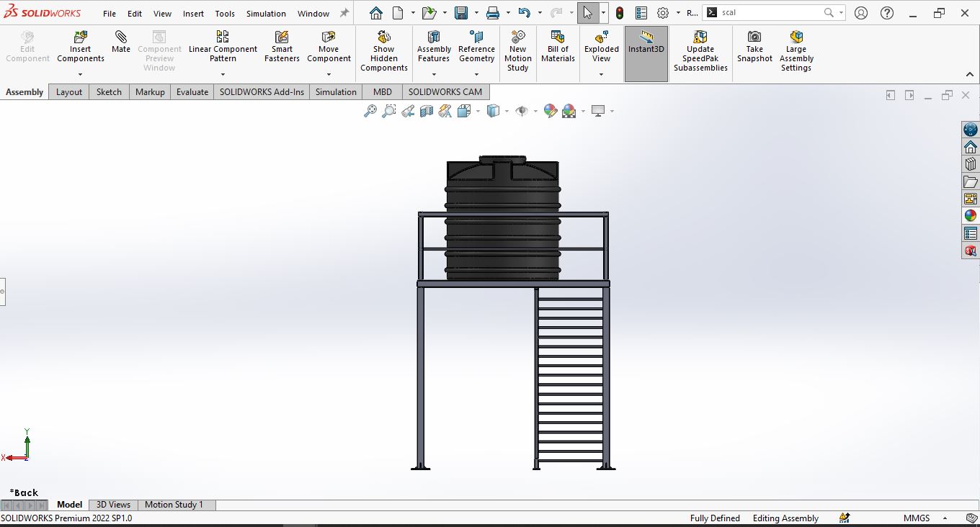980x527 pixels.
Task: Click the Login user icon
Action: point(861,13)
